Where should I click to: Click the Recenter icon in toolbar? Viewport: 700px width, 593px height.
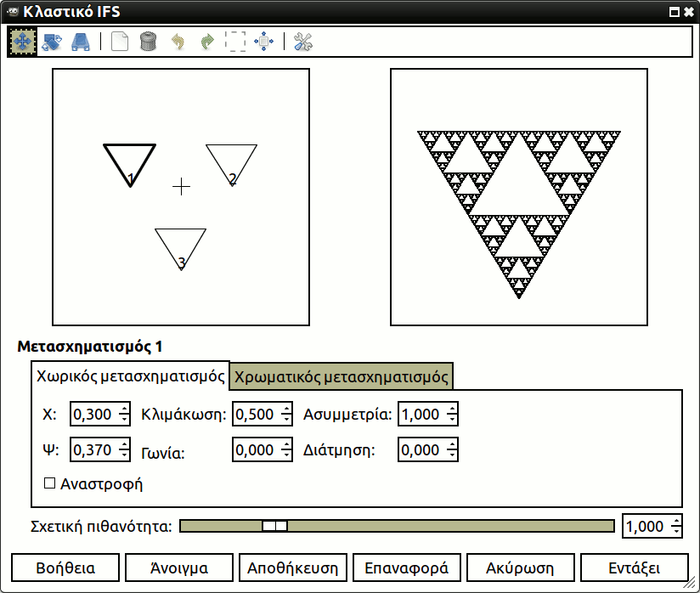[x=263, y=42]
